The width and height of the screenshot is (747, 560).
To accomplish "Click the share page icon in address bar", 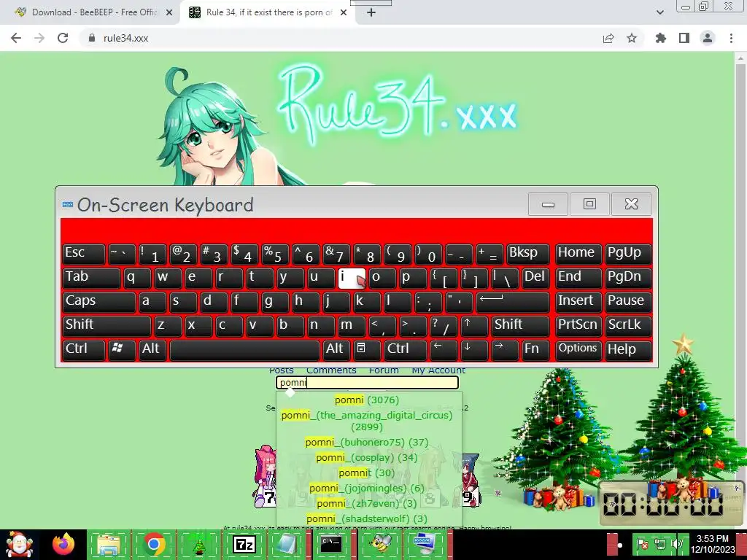I will tap(608, 38).
